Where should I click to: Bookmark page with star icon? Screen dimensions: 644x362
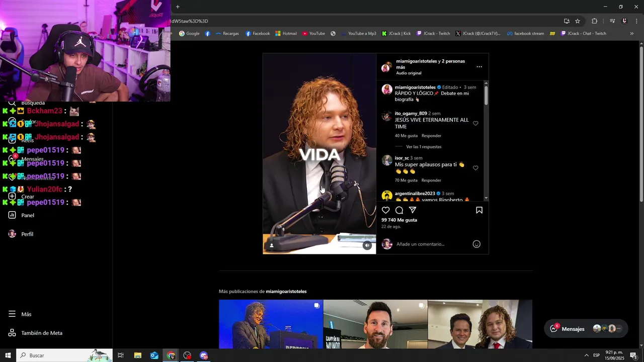click(x=578, y=21)
